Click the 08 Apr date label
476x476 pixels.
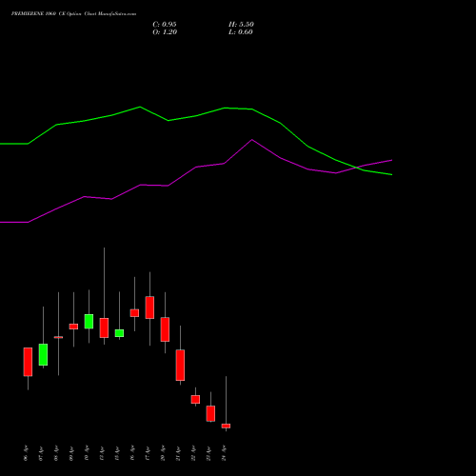point(56,453)
